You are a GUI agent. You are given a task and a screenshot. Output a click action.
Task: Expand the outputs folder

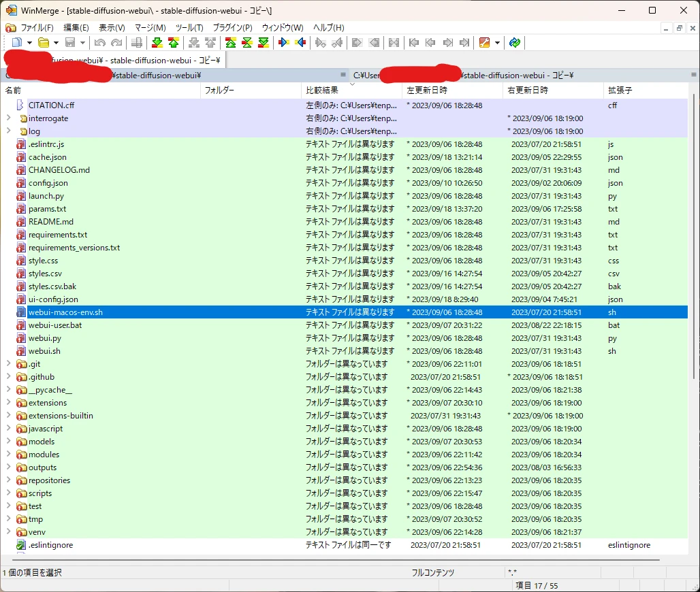coord(8,467)
